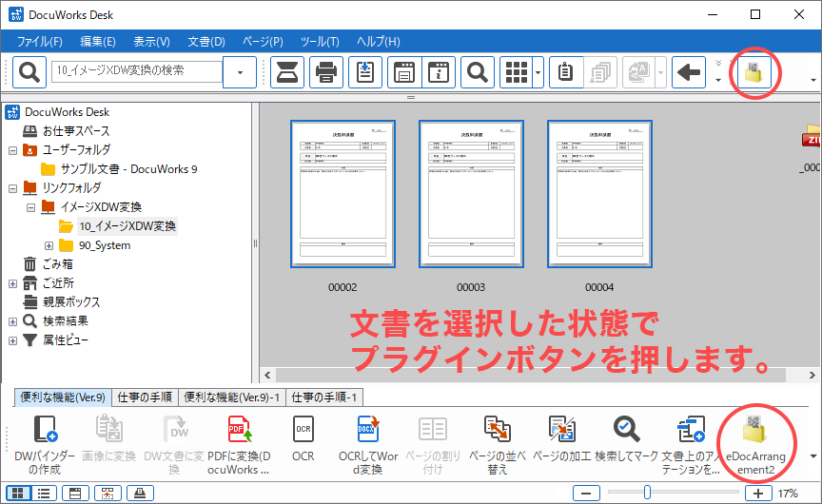Select 親展ボックス in folder tree
The width and height of the screenshot is (822, 504).
click(x=71, y=302)
